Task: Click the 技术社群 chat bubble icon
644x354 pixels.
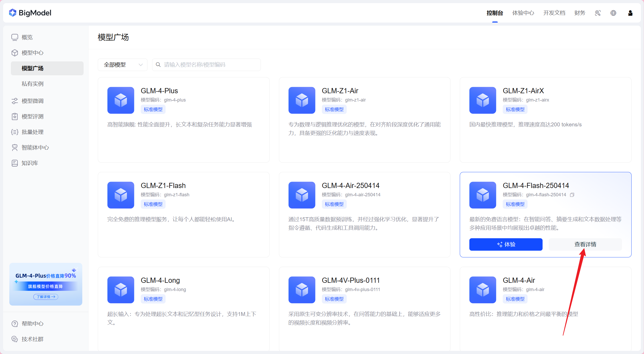Action: [x=15, y=339]
